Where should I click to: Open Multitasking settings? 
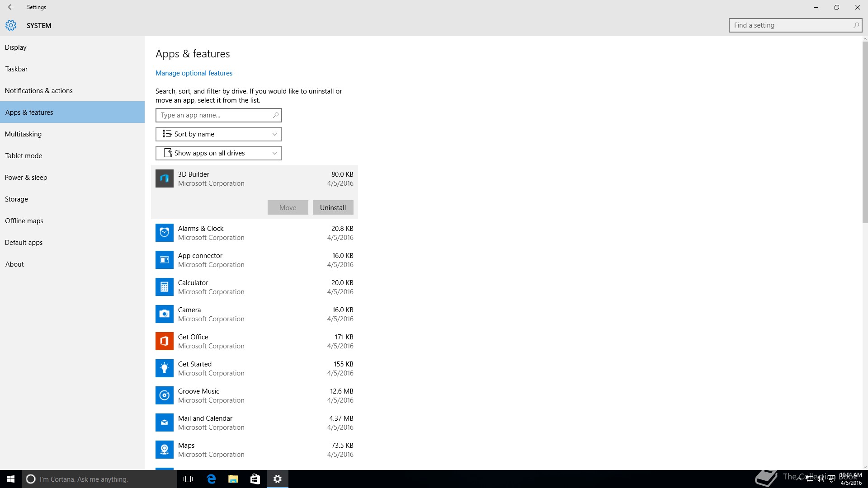click(x=72, y=134)
